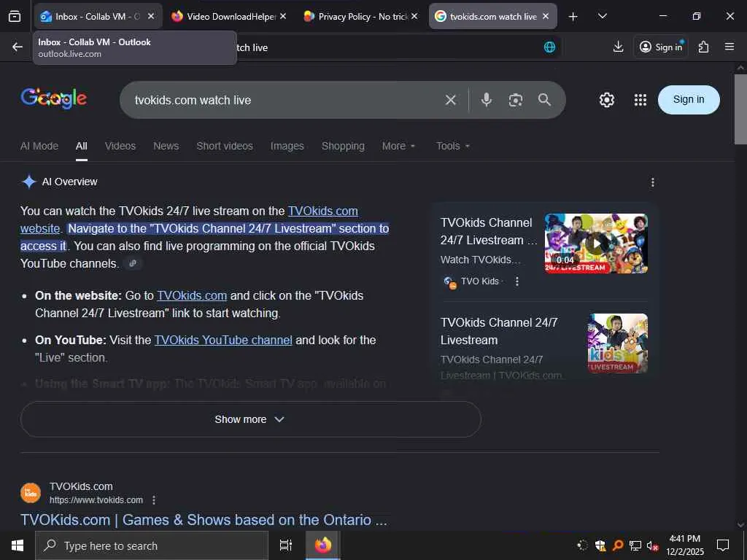Open TVOKids.com Games & Shows result link
The height and width of the screenshot is (560, 747).
point(204,520)
